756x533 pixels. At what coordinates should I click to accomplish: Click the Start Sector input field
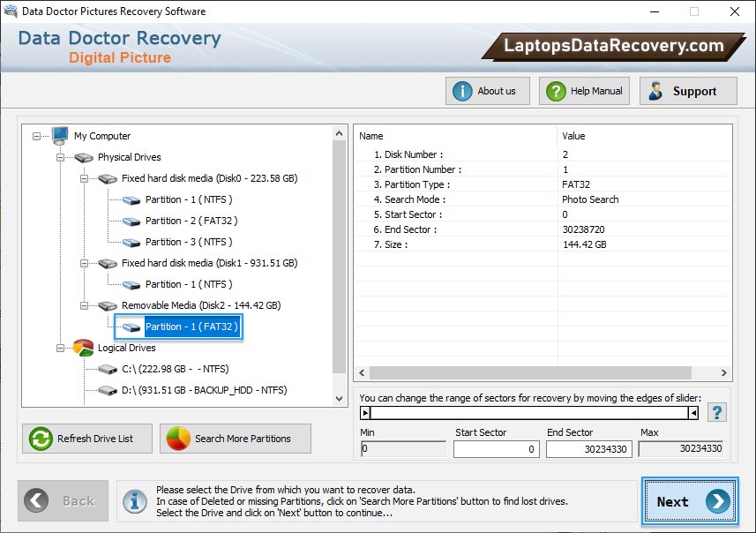coord(496,449)
